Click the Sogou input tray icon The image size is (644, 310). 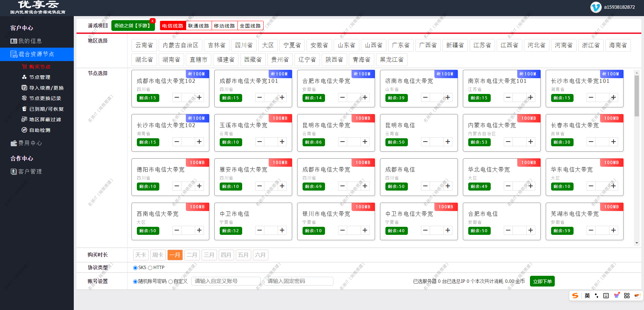[575, 296]
